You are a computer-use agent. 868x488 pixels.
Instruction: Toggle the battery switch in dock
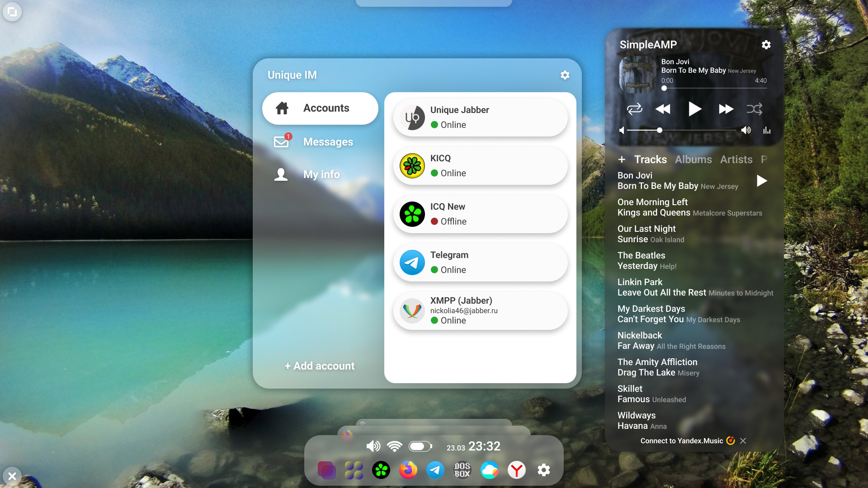click(420, 446)
